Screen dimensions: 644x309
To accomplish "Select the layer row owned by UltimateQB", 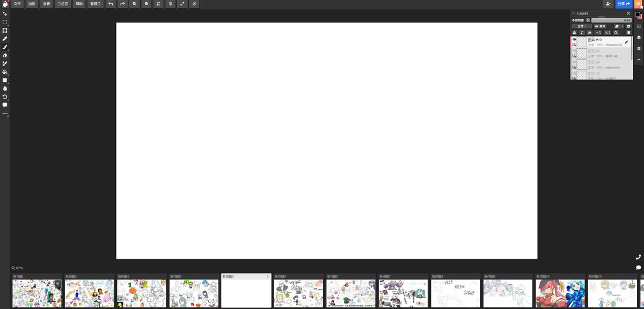I will pyautogui.click(x=601, y=42).
